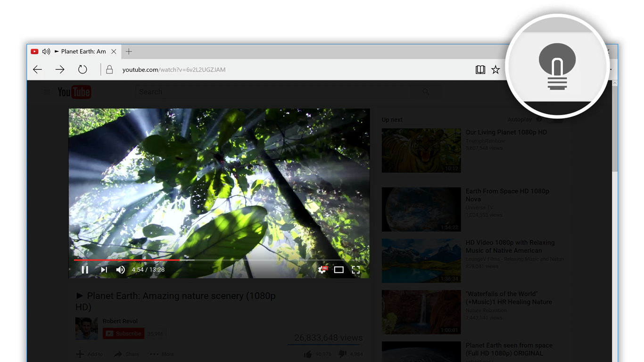Open the Our Living Planet 1080p HD video
Screen dimensions: 644x362
506,132
